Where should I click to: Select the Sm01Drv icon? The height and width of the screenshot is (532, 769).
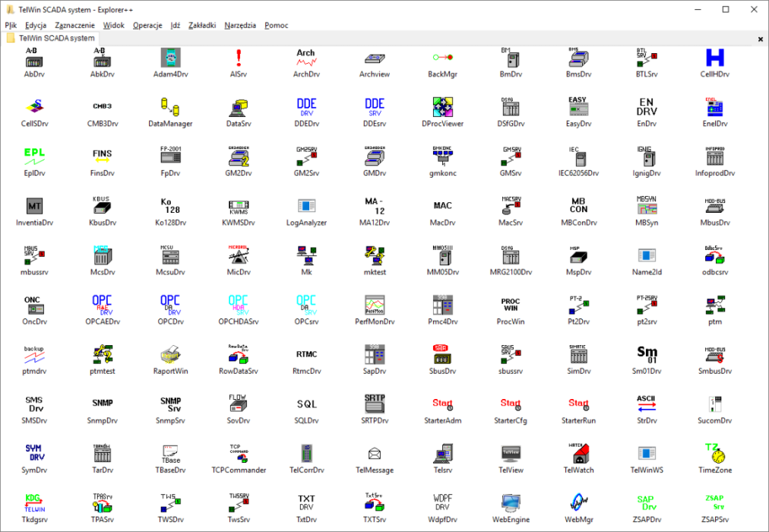point(647,355)
